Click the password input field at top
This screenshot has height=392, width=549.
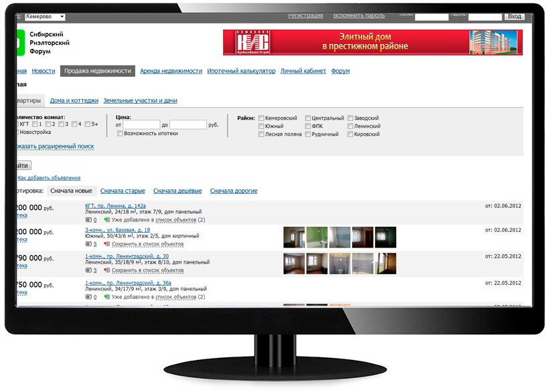point(485,17)
